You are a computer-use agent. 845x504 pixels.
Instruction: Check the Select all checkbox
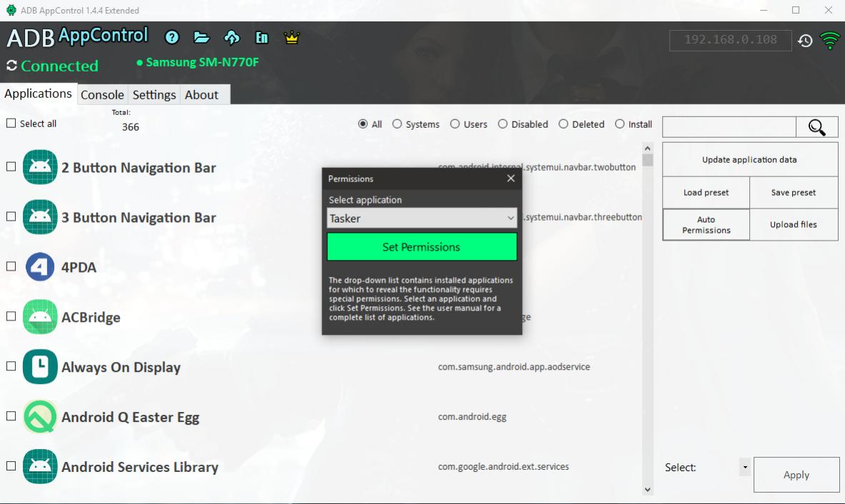[x=11, y=124]
